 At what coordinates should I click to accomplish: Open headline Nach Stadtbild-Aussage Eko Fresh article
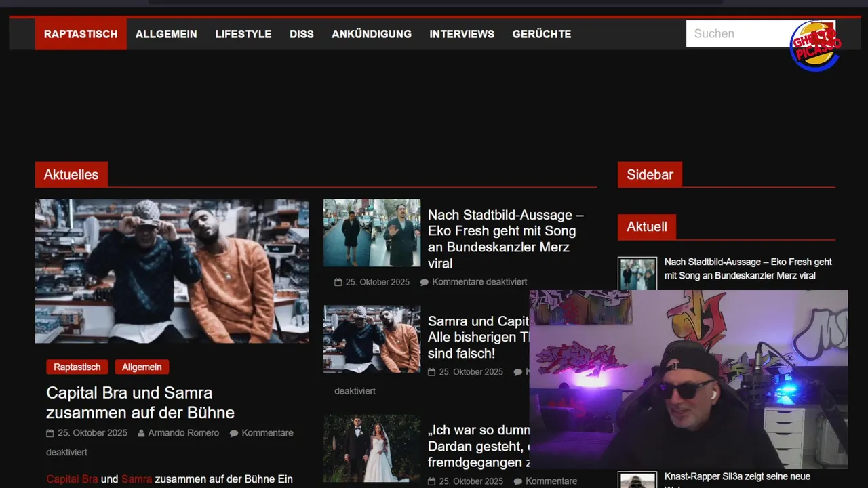click(x=506, y=239)
